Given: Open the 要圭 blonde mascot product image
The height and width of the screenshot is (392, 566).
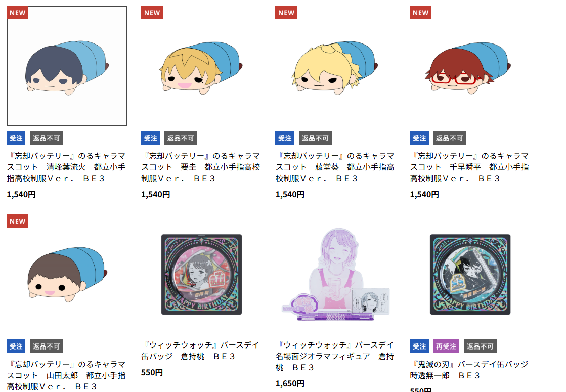Looking at the screenshot, I should 201,66.
